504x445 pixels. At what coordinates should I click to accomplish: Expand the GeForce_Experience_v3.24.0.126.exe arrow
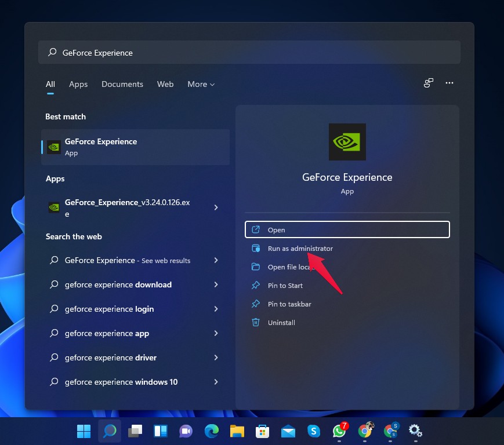[216, 207]
